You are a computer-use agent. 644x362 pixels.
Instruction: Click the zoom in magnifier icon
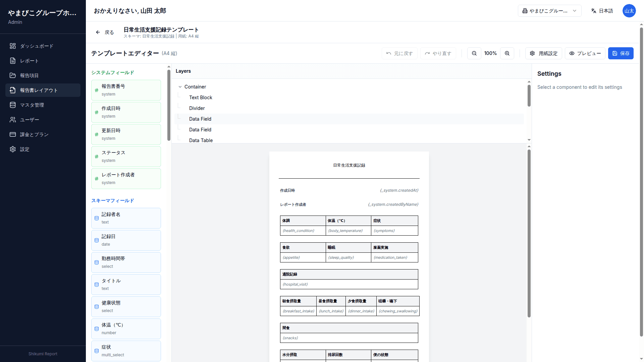pos(507,53)
